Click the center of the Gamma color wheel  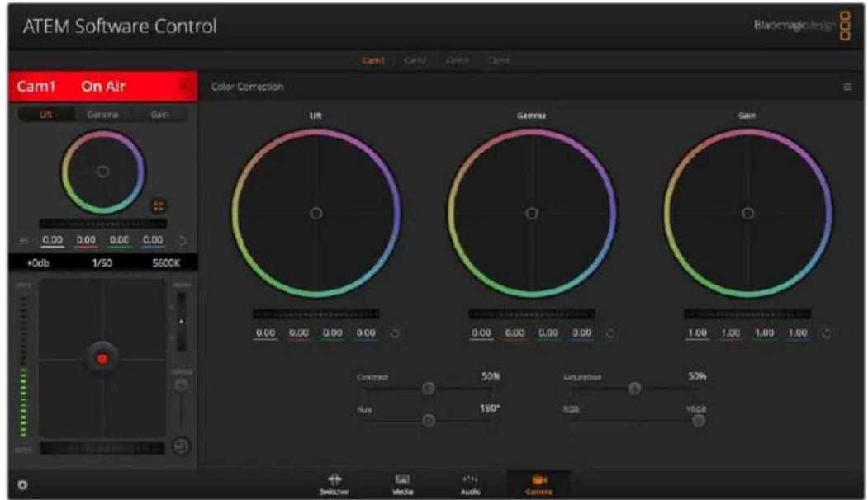pos(532,214)
